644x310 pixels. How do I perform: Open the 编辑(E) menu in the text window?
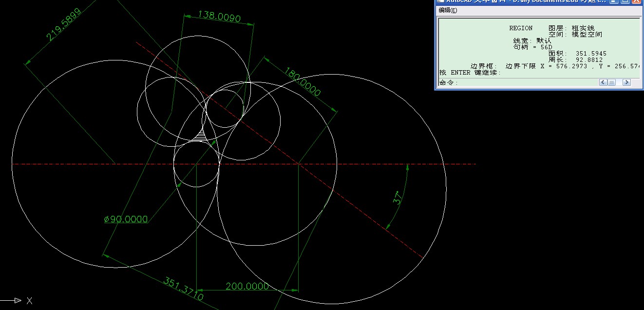(448, 10)
